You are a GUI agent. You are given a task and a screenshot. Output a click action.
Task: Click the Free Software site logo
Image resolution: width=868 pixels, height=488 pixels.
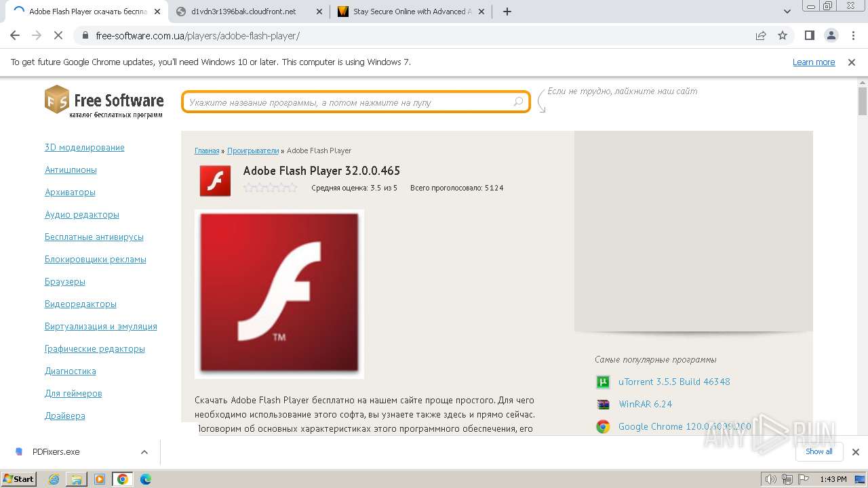click(x=104, y=102)
